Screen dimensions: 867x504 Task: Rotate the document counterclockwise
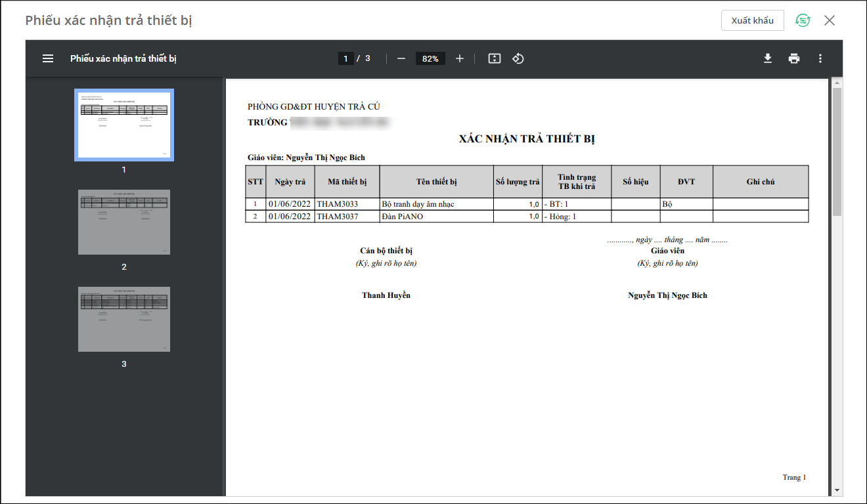pyautogui.click(x=518, y=58)
